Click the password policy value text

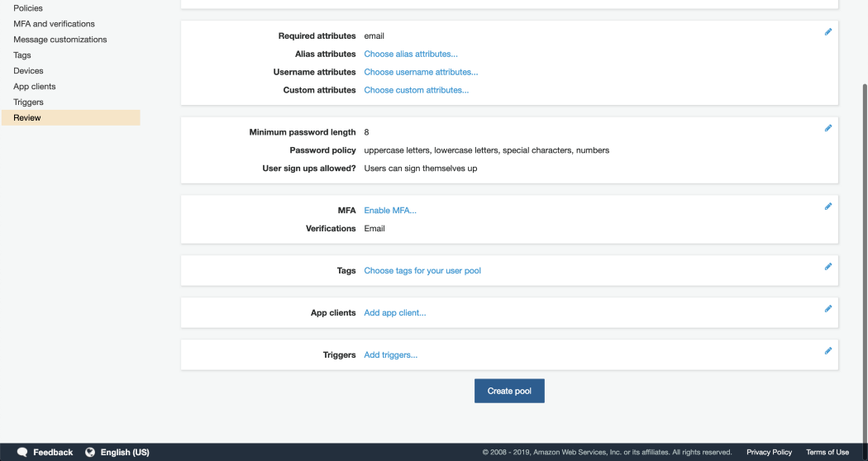(487, 150)
